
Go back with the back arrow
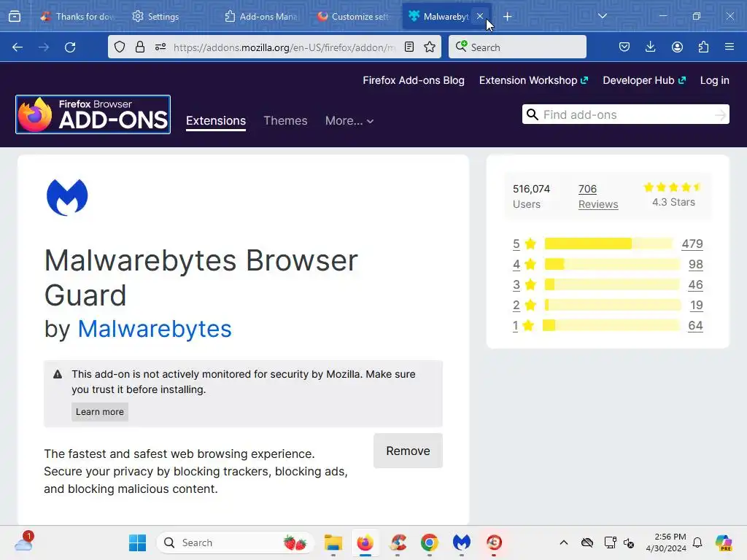[x=18, y=47]
